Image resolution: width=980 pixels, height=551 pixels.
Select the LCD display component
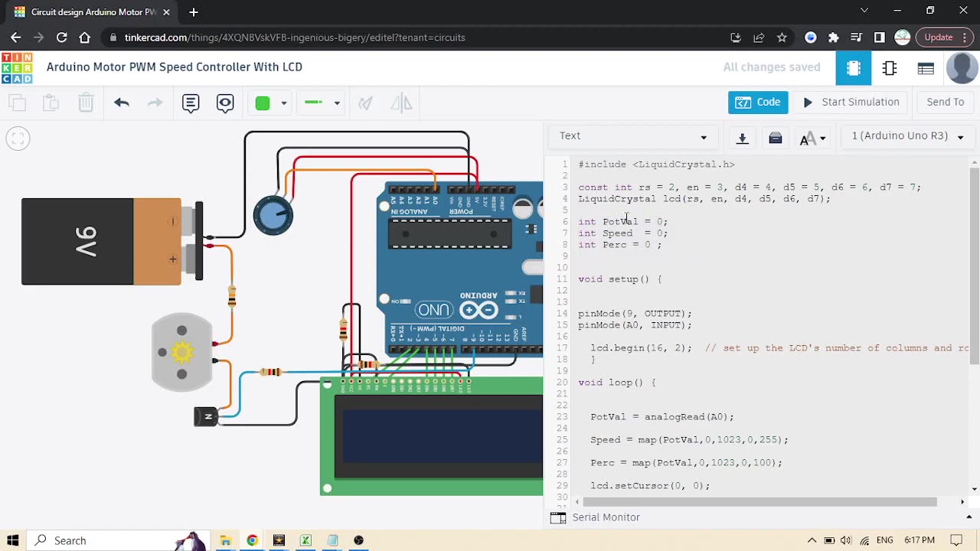[x=432, y=437]
